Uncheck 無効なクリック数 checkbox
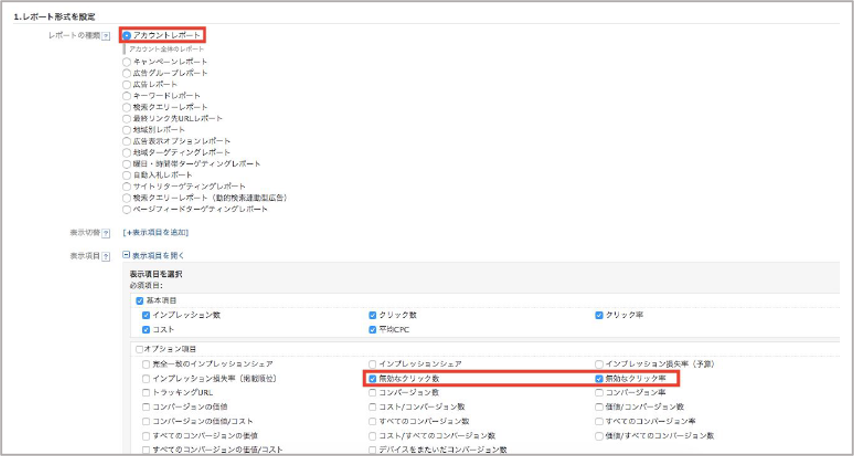The image size is (854, 456). [372, 379]
